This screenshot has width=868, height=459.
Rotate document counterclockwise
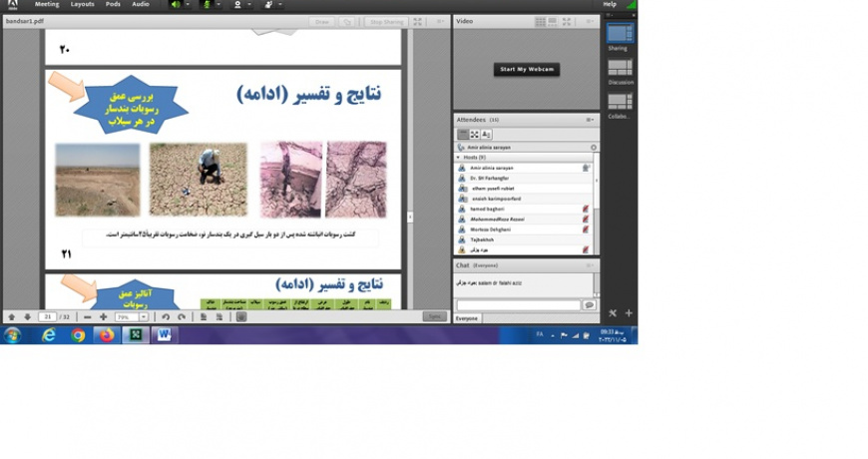(x=166, y=316)
